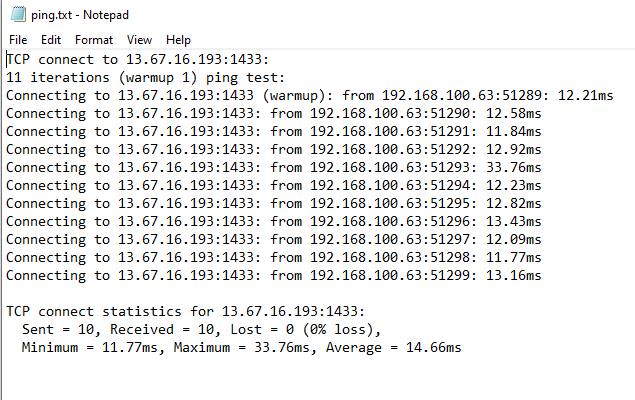Place cursor on the 13.16ms line
This screenshot has height=400, width=635.
(x=274, y=275)
